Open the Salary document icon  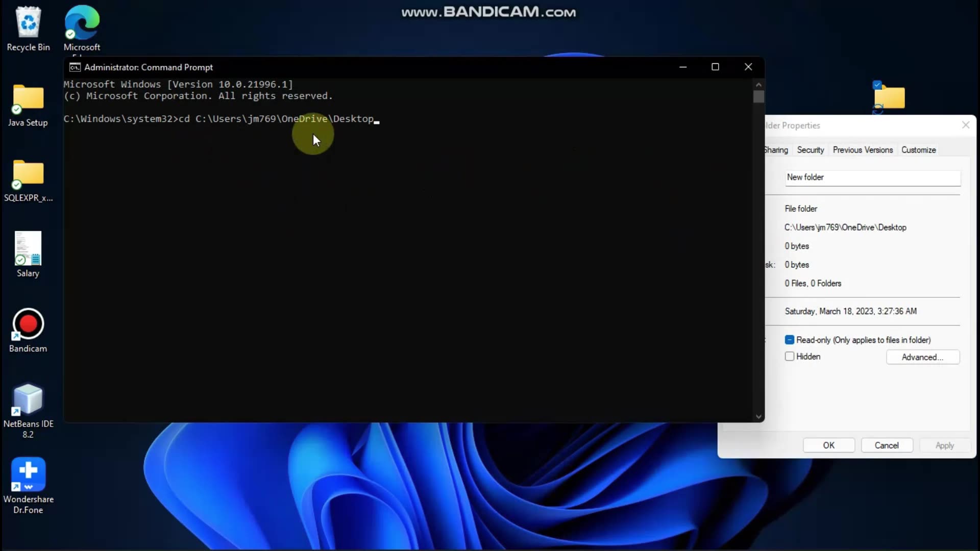coord(28,249)
